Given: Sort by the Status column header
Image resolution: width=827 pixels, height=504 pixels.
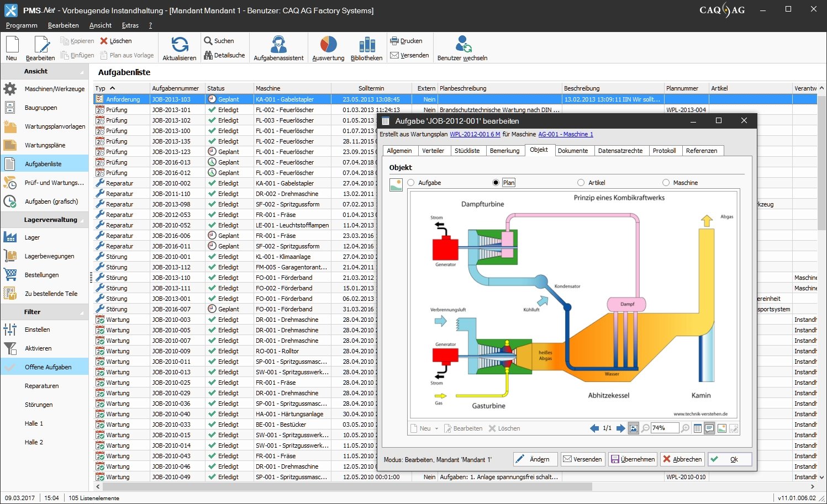Looking at the screenshot, I should (x=229, y=88).
